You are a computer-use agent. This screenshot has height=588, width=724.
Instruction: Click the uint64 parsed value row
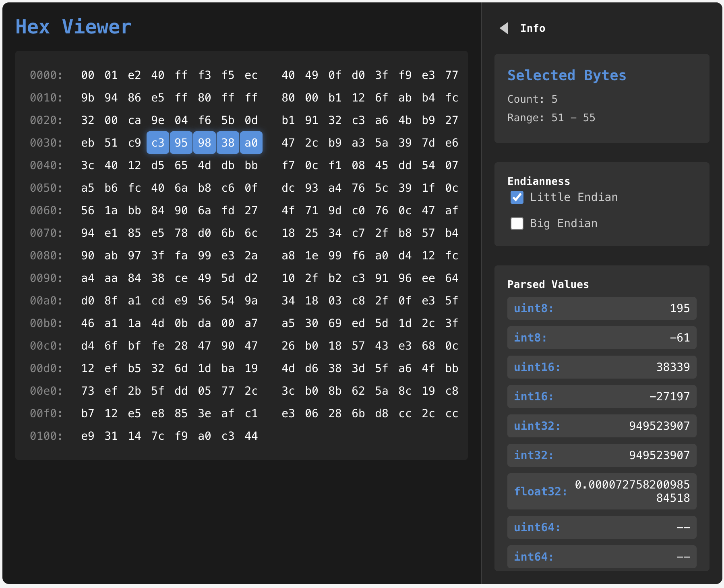click(x=602, y=528)
